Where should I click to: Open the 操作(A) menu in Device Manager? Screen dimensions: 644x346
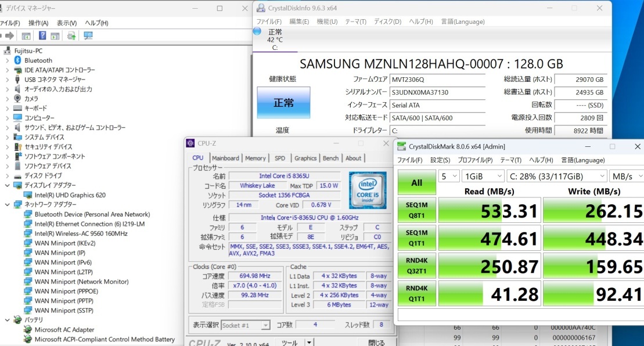pos(38,23)
